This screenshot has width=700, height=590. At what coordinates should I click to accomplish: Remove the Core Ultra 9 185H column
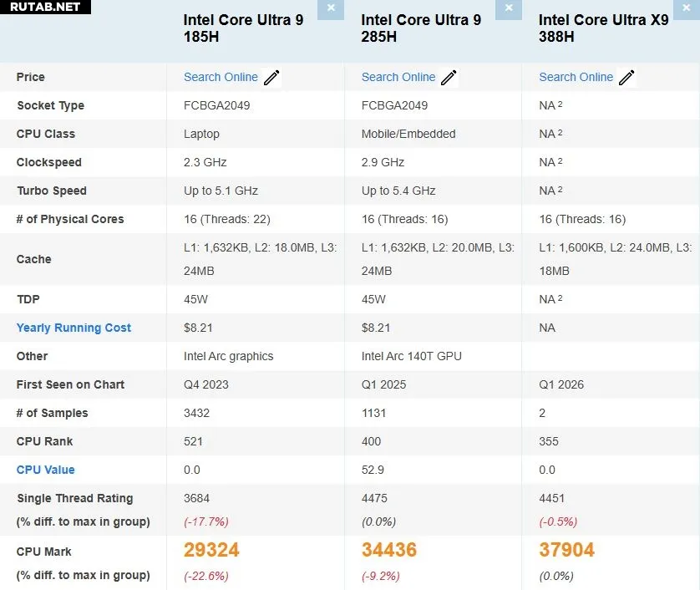pyautogui.click(x=331, y=8)
